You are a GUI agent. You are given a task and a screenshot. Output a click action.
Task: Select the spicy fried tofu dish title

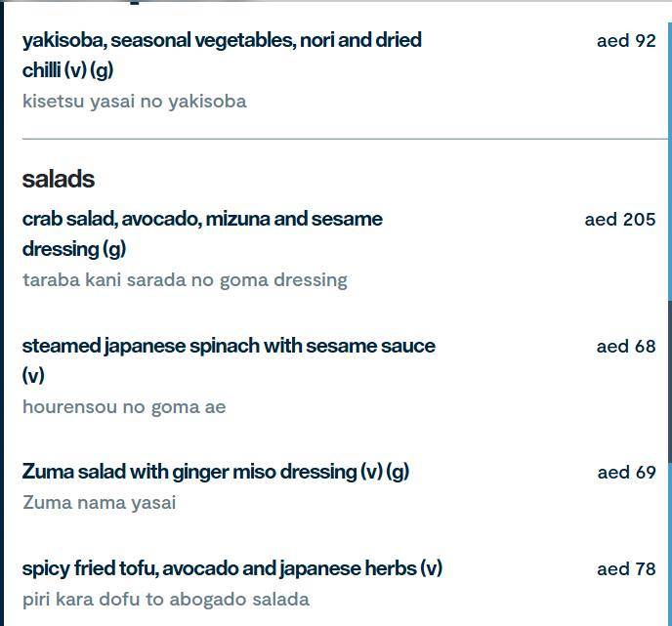pos(231,568)
